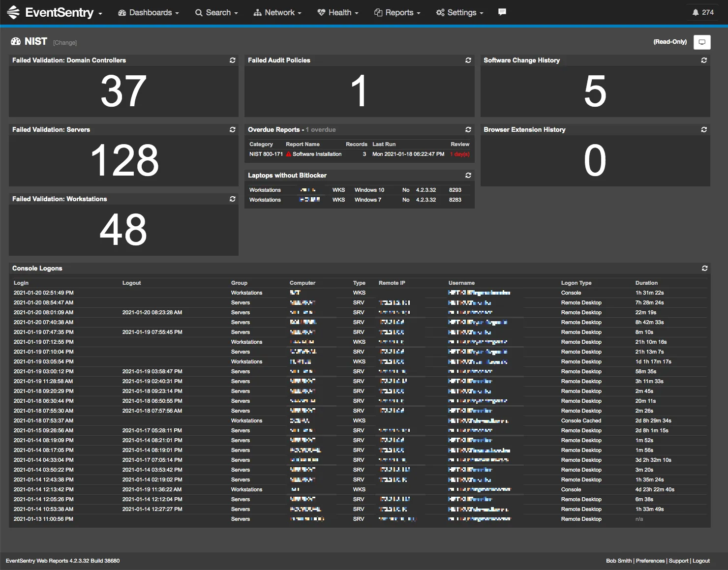The image size is (728, 570).
Task: Refresh the Browser Extension History tile
Action: click(x=704, y=129)
